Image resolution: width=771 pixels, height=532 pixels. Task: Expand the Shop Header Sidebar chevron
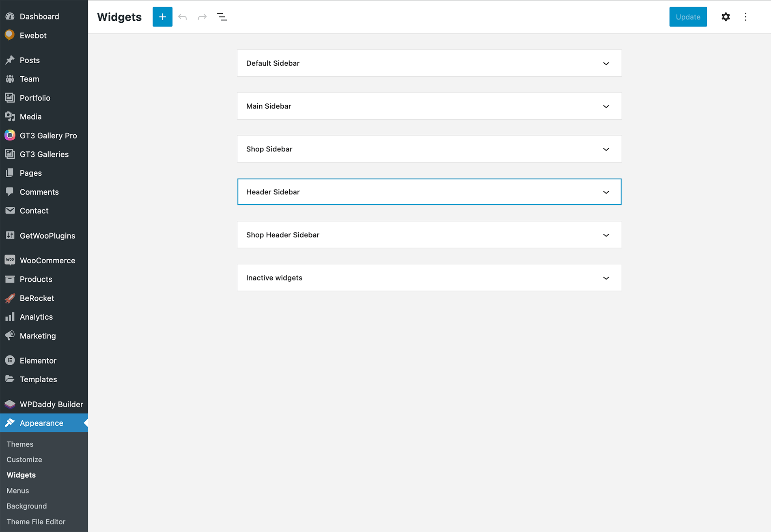606,235
